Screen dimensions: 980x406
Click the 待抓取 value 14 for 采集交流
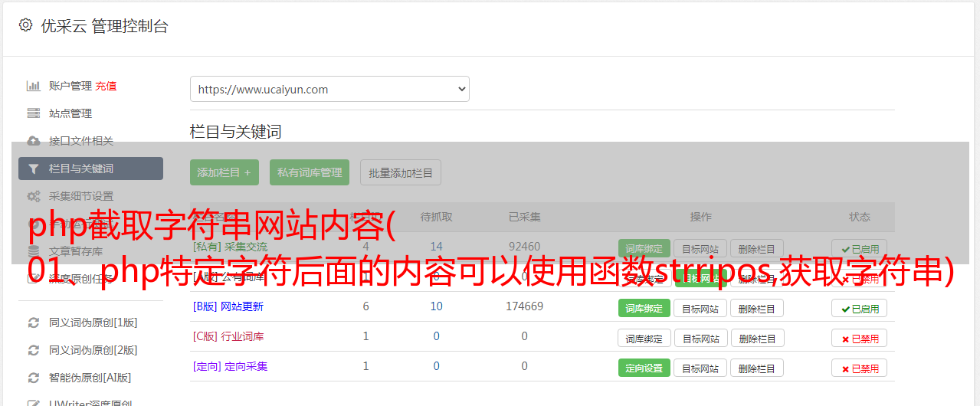point(436,247)
